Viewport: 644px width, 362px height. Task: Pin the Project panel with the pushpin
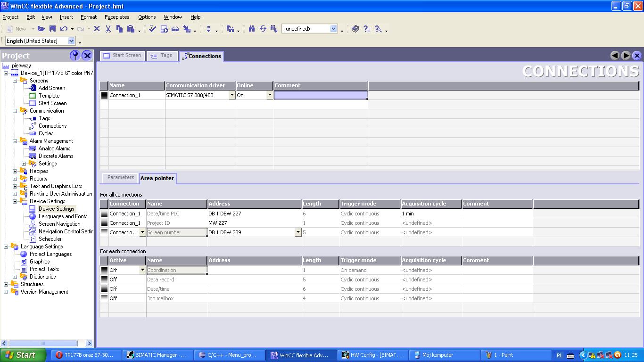pyautogui.click(x=75, y=56)
